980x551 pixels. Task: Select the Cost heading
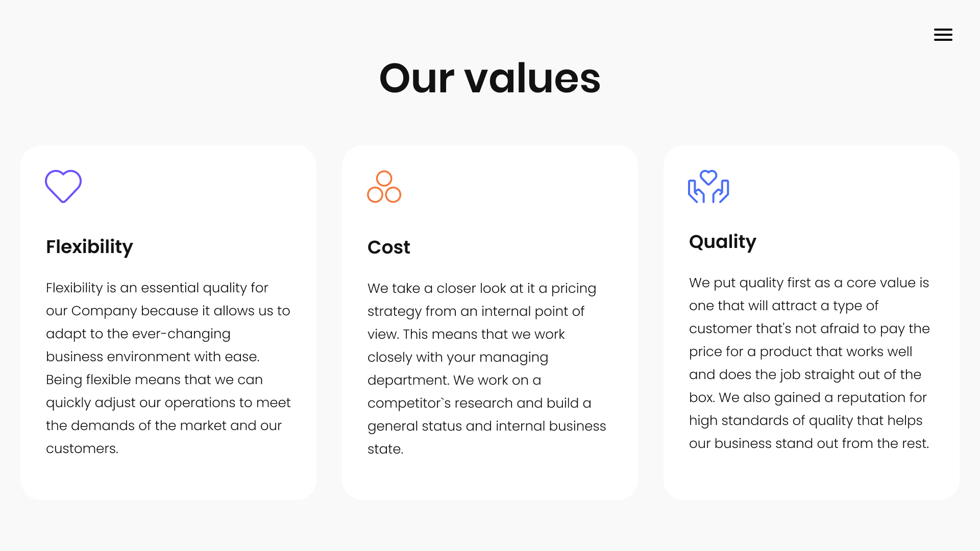click(389, 247)
